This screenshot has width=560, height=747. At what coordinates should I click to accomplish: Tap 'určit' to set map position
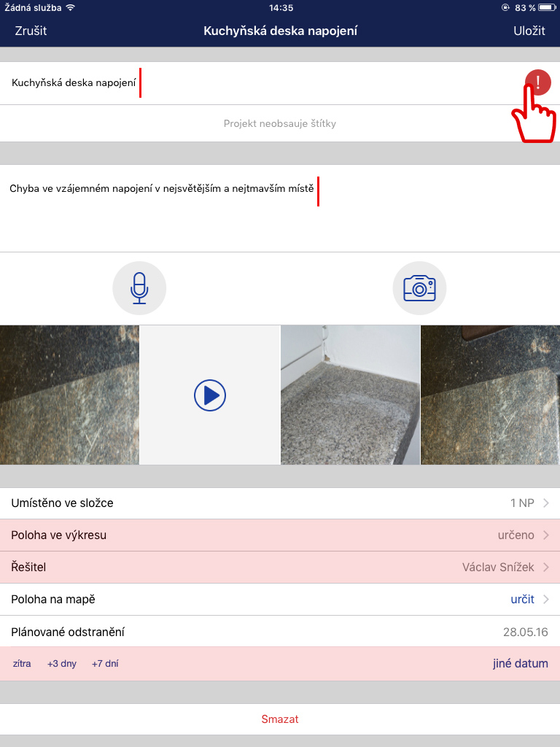point(522,599)
